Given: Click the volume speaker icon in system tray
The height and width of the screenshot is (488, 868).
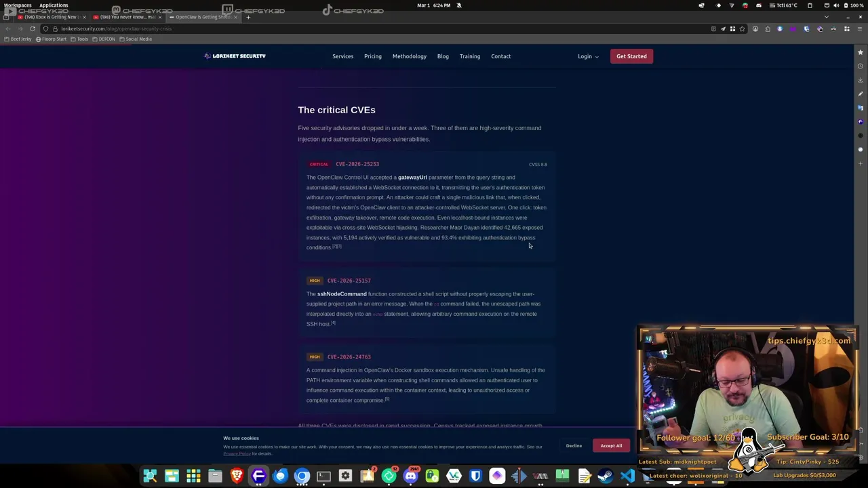Looking at the screenshot, I should coord(836,5).
